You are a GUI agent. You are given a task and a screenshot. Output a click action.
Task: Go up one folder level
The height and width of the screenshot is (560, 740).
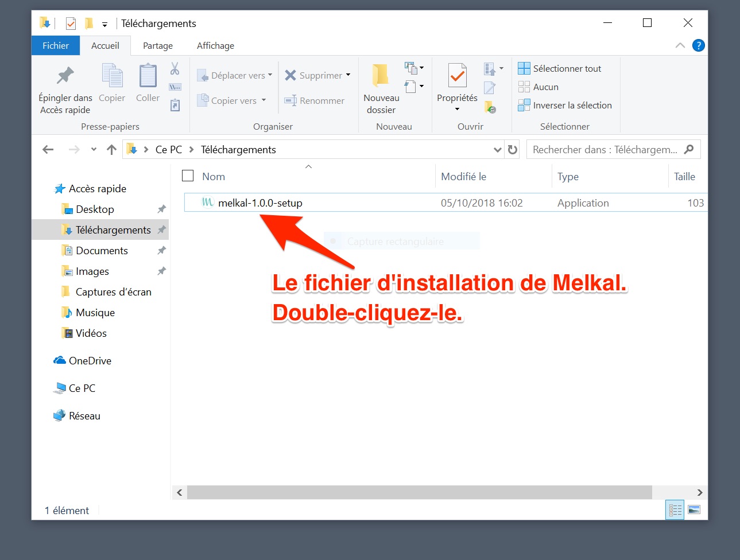click(111, 150)
